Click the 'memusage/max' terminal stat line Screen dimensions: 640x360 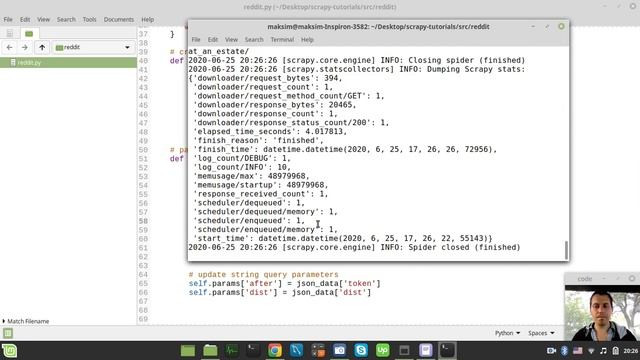[x=251, y=176]
